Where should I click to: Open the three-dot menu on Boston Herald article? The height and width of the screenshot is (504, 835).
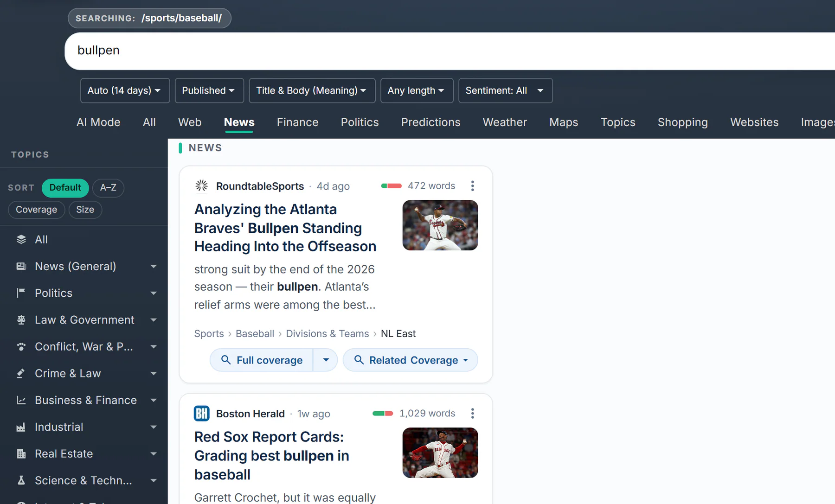[472, 413]
